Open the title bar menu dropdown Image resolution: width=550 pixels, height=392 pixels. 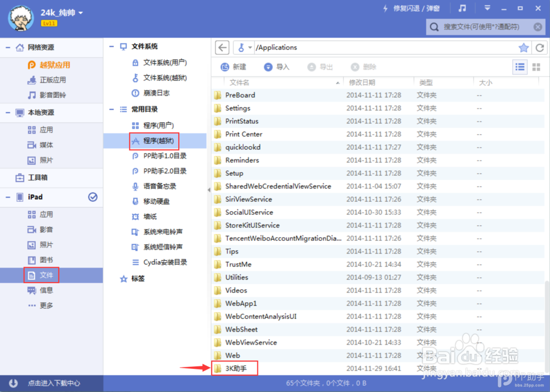[x=487, y=8]
